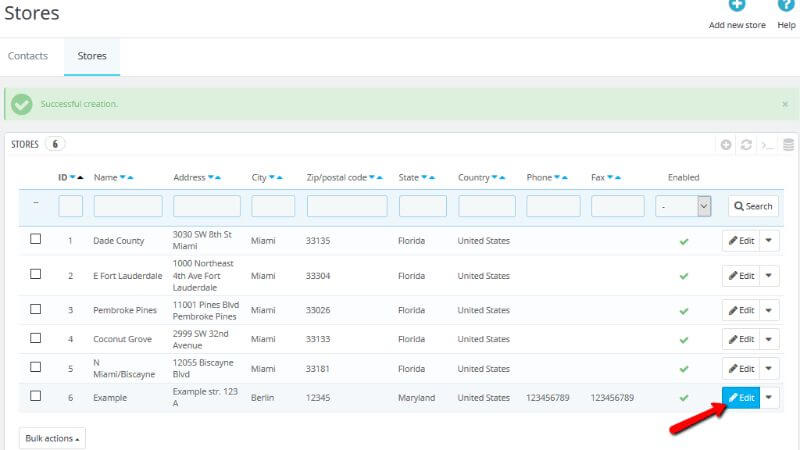Dismiss the Successful creation alert
Screen dimensions: 800x450
point(784,104)
